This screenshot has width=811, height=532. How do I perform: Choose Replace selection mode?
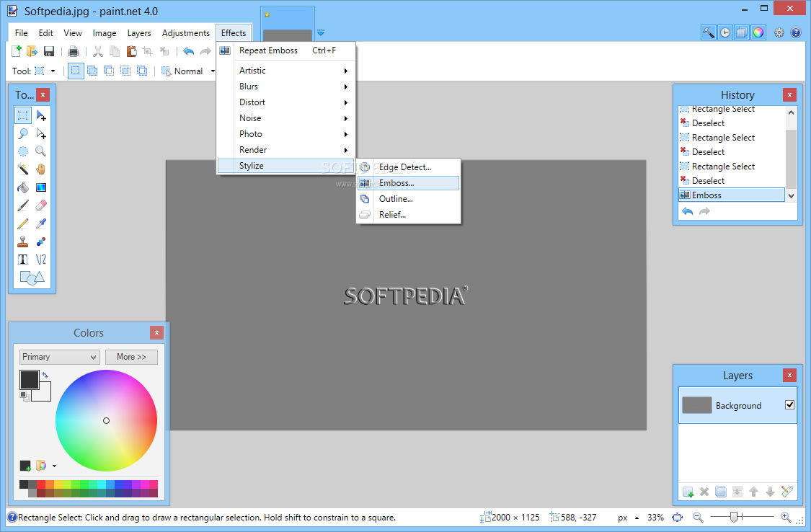point(76,71)
